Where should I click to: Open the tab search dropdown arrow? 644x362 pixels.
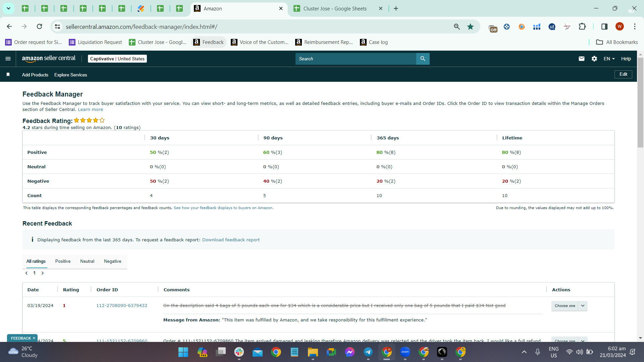(x=8, y=8)
